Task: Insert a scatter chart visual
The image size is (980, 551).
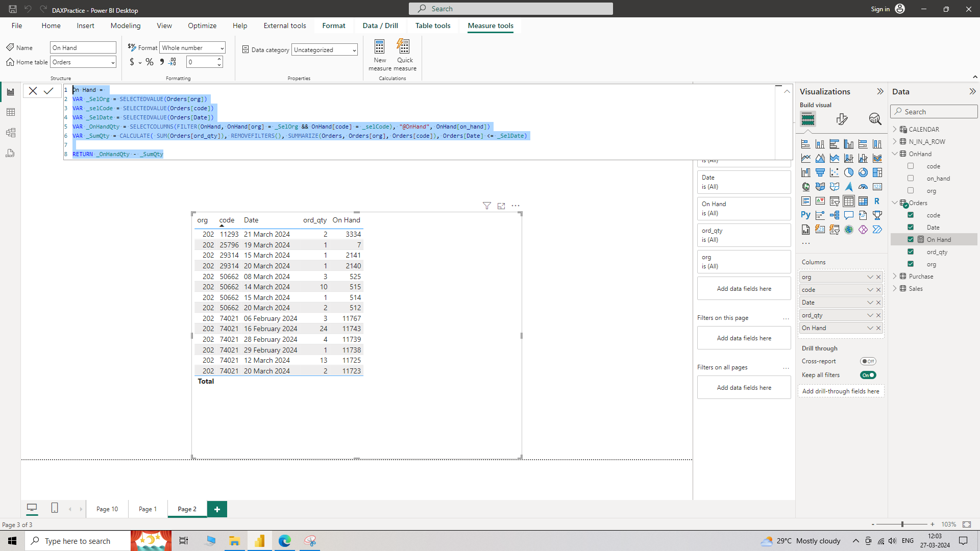Action: (834, 172)
